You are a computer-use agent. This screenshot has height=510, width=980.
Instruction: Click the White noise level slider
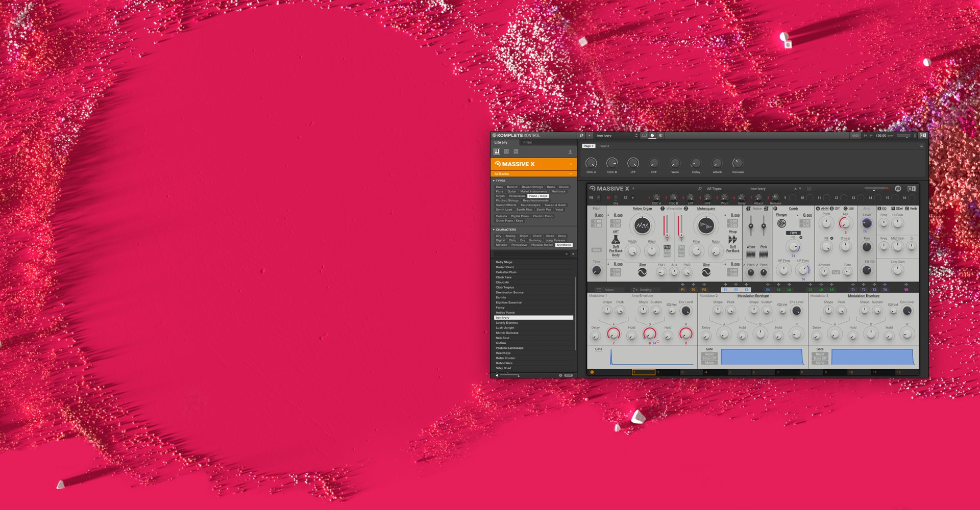click(750, 226)
